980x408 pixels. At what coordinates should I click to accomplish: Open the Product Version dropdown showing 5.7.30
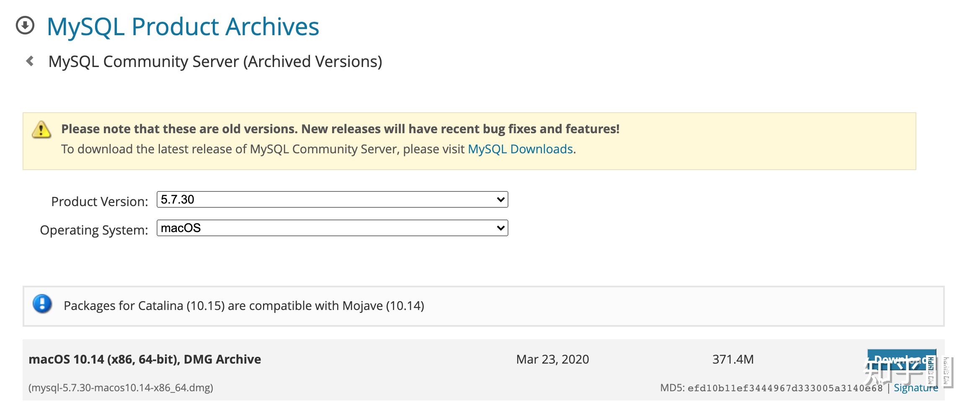click(x=332, y=199)
